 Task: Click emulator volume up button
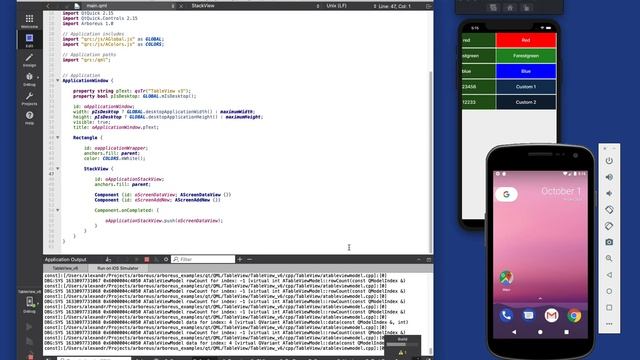609,177
